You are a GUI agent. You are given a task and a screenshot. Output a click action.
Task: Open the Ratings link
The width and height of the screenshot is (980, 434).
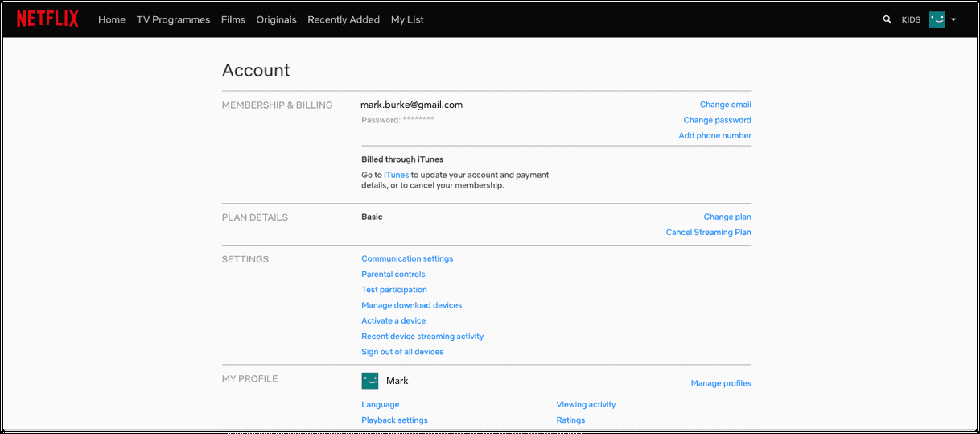point(571,420)
